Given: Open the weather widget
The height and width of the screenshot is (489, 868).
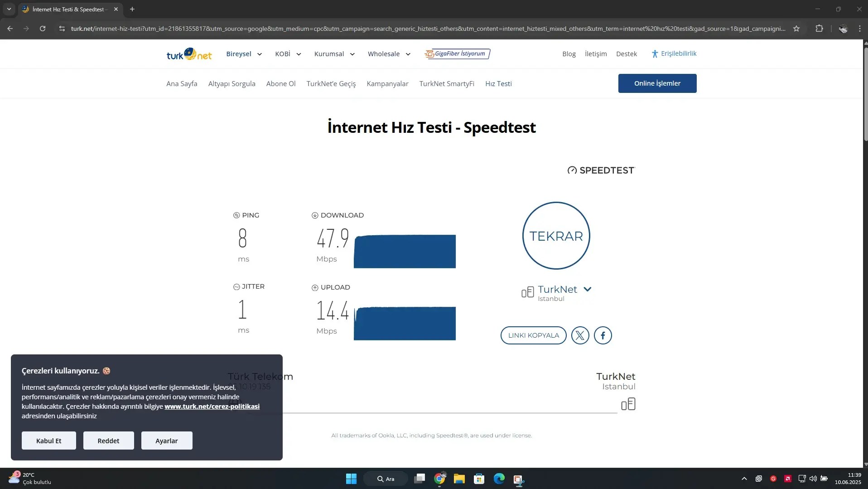Looking at the screenshot, I should tap(30, 479).
